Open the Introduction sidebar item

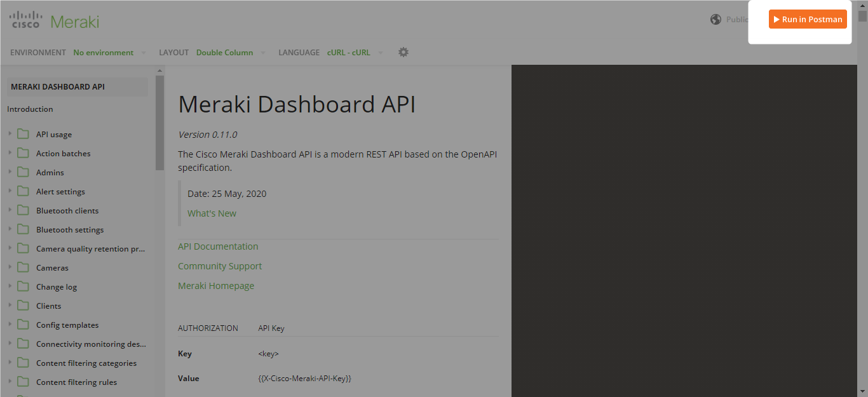click(x=30, y=109)
